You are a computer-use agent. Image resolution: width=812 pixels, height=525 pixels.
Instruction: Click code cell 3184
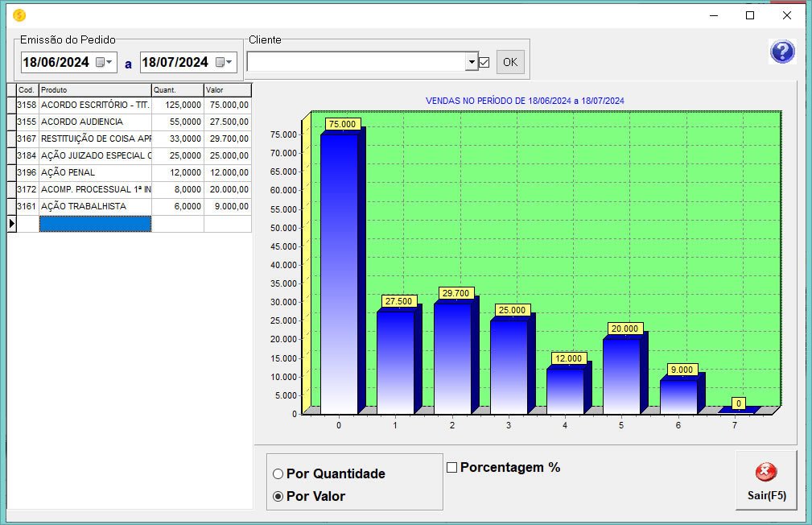pos(27,155)
